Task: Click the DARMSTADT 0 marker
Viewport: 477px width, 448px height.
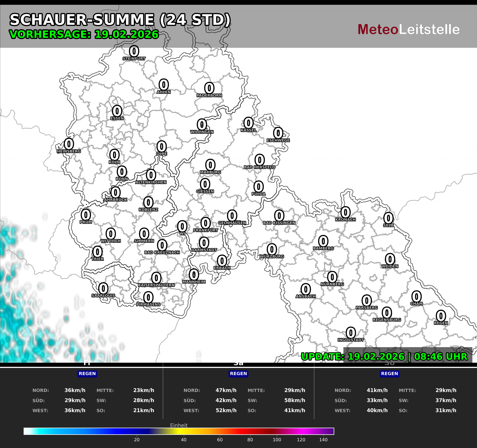Action: pyautogui.click(x=204, y=243)
